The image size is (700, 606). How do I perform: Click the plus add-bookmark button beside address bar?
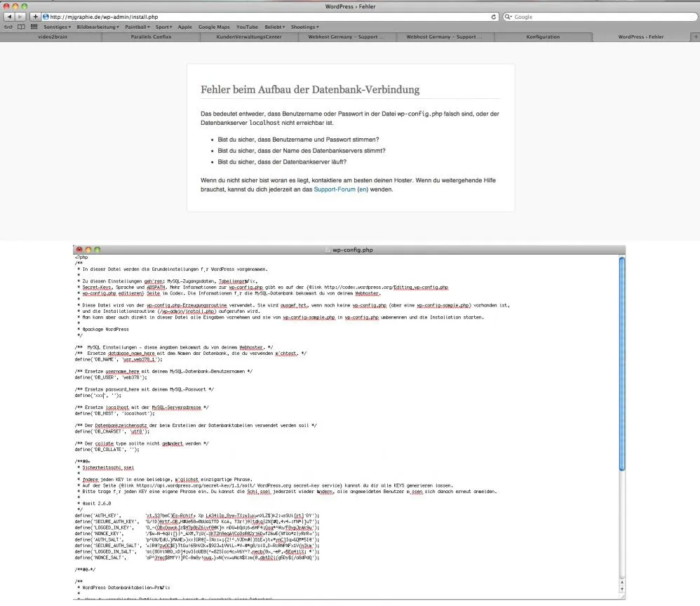[x=35, y=17]
